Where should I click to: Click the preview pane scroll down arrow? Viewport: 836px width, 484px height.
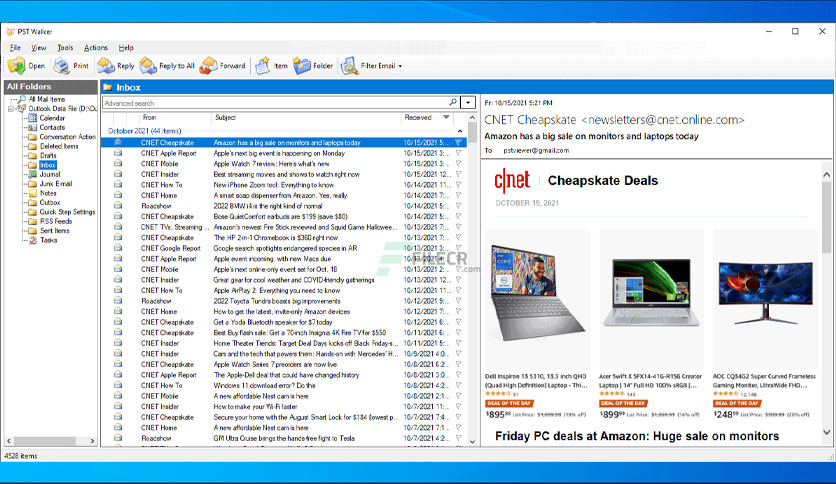pos(826,432)
